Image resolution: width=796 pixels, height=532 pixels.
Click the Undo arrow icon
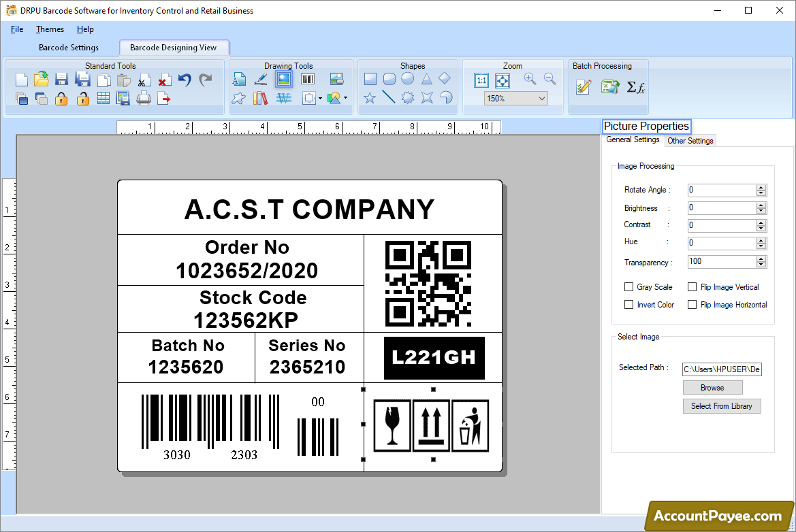(x=185, y=80)
